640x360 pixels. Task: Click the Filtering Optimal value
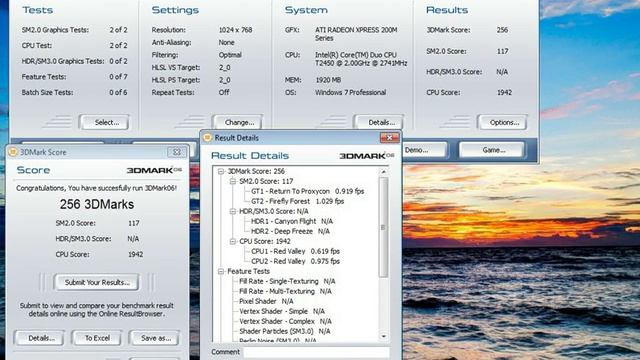click(x=230, y=55)
